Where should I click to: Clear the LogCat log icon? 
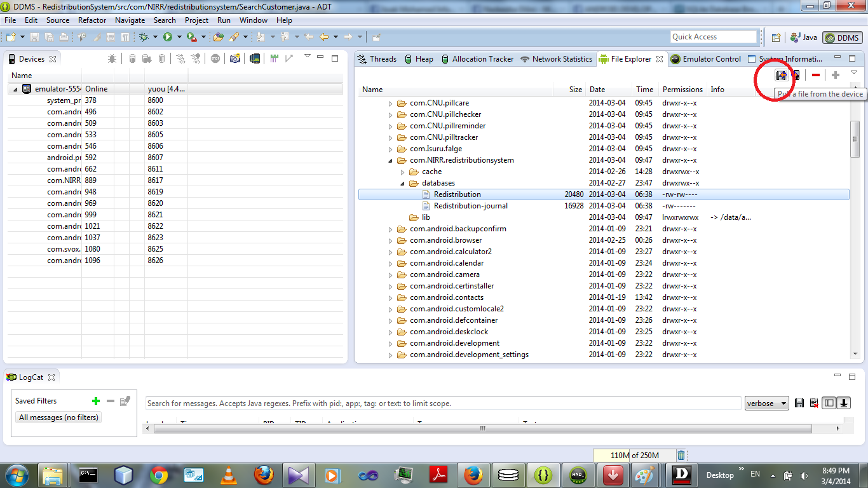813,403
